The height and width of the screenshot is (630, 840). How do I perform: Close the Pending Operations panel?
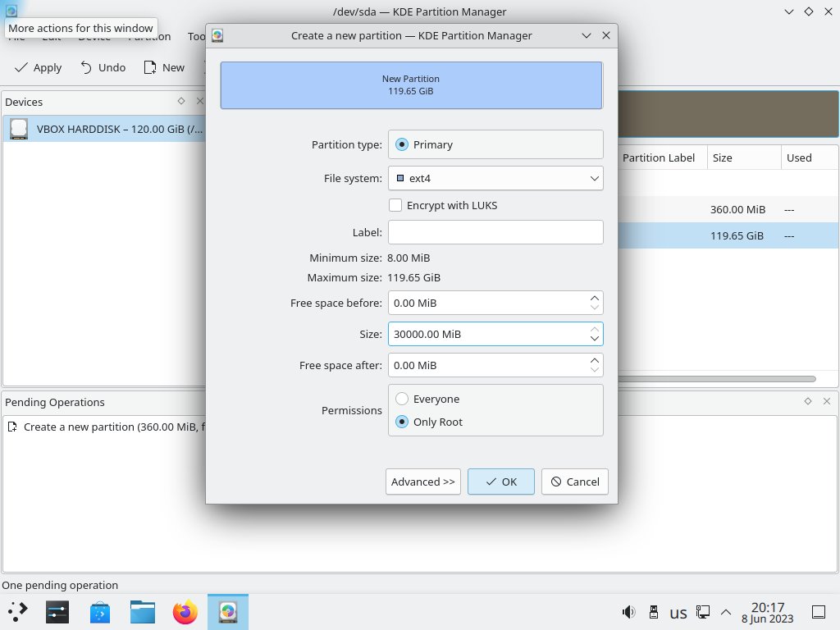point(827,401)
